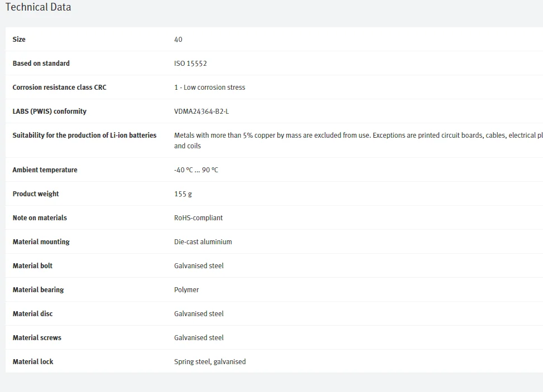The height and width of the screenshot is (392, 543).
Task: Click the RoHS-compliant value
Action: (x=198, y=218)
